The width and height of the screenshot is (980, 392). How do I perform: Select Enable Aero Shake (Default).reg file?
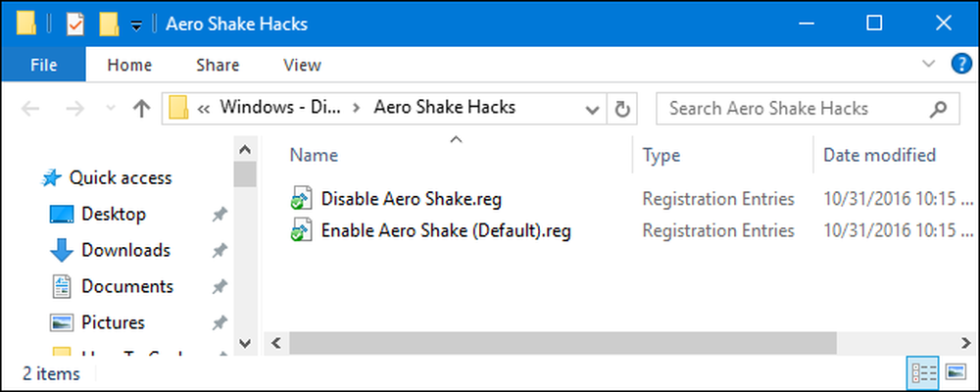(x=446, y=230)
